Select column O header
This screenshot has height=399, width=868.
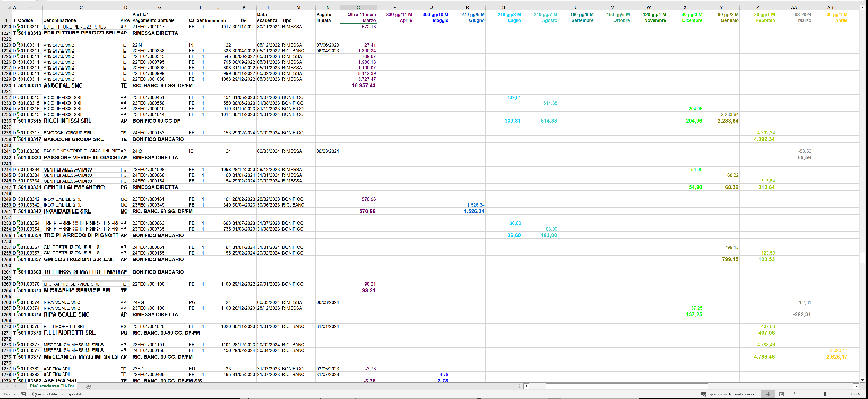point(358,7)
